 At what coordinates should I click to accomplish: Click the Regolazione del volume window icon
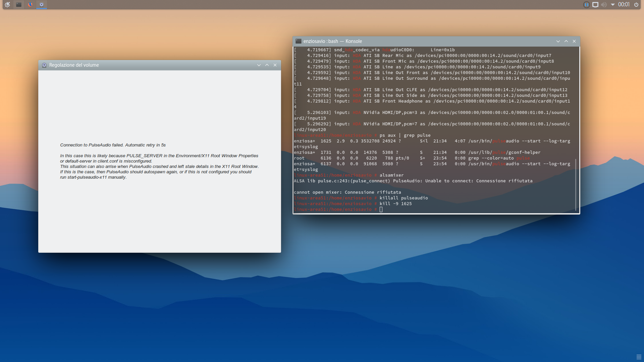[44, 65]
